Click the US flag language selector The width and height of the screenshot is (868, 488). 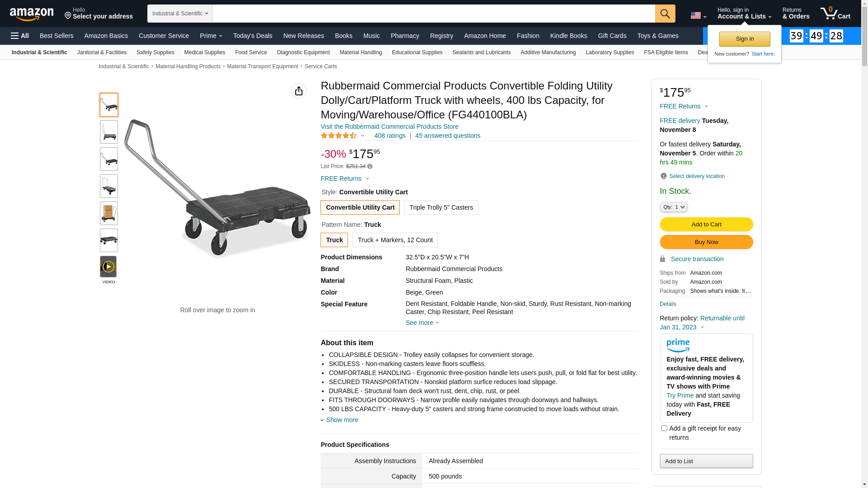698,15
